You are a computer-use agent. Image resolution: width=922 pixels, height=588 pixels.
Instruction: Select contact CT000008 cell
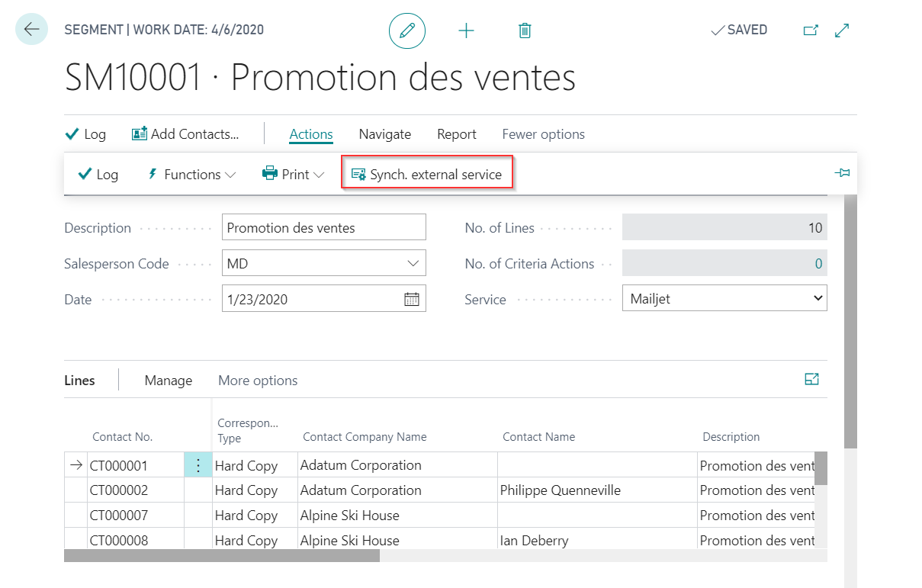click(136, 540)
